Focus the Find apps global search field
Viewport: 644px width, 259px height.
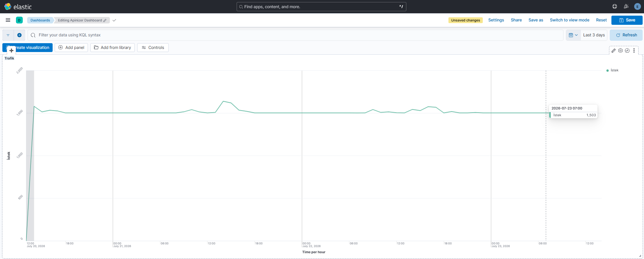321,7
